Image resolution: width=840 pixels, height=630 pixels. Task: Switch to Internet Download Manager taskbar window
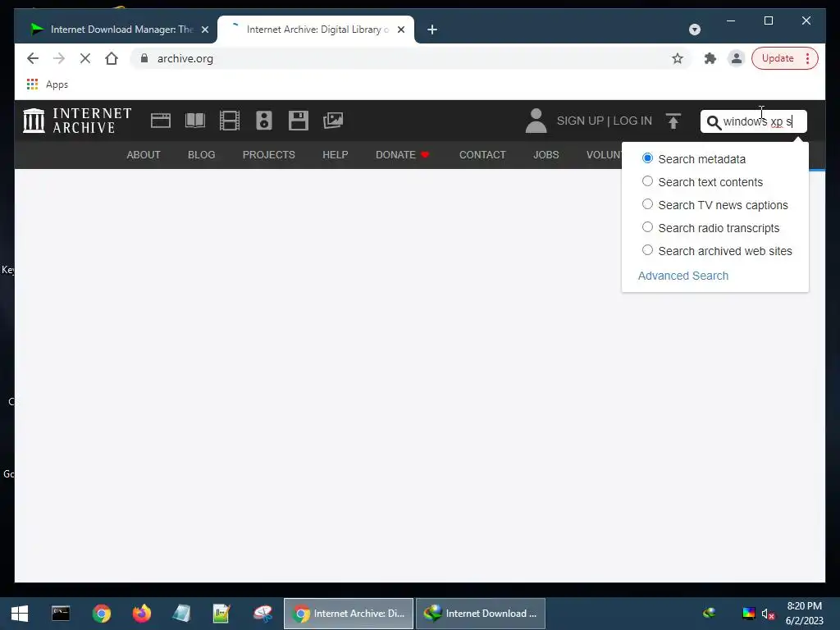click(x=481, y=614)
